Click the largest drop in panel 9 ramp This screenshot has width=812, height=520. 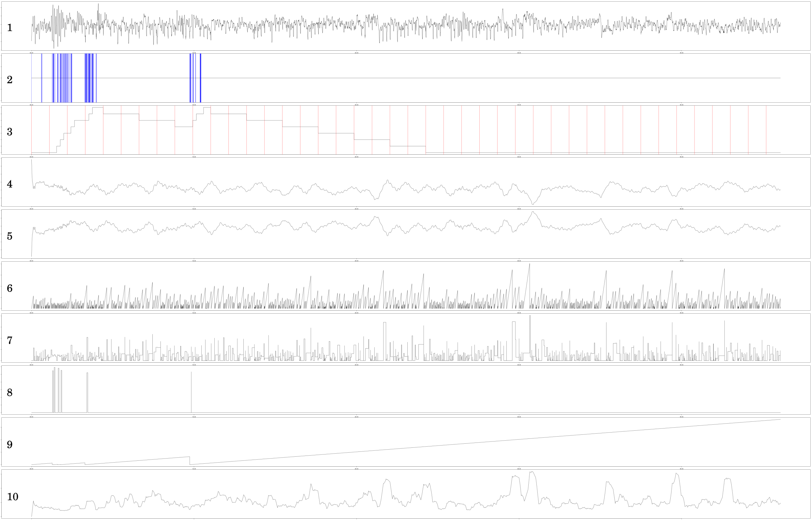(x=189, y=461)
